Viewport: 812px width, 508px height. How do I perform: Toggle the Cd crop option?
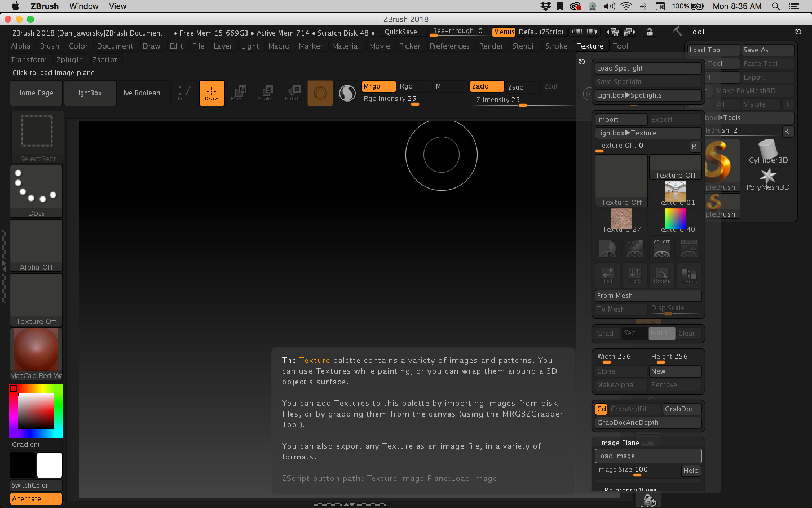click(601, 409)
